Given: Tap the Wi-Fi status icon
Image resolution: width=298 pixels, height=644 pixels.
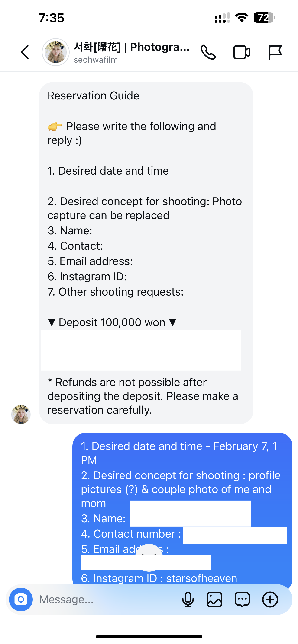Looking at the screenshot, I should pos(241,18).
